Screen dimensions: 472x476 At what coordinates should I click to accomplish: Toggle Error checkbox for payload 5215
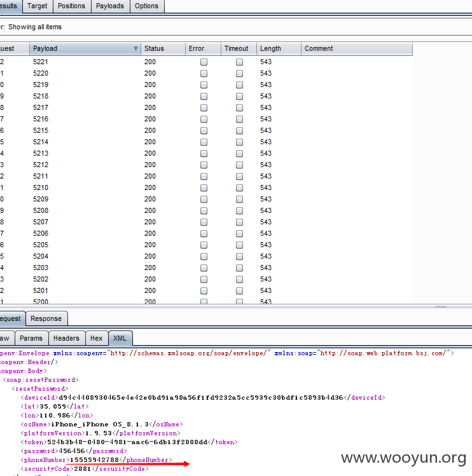coord(204,130)
